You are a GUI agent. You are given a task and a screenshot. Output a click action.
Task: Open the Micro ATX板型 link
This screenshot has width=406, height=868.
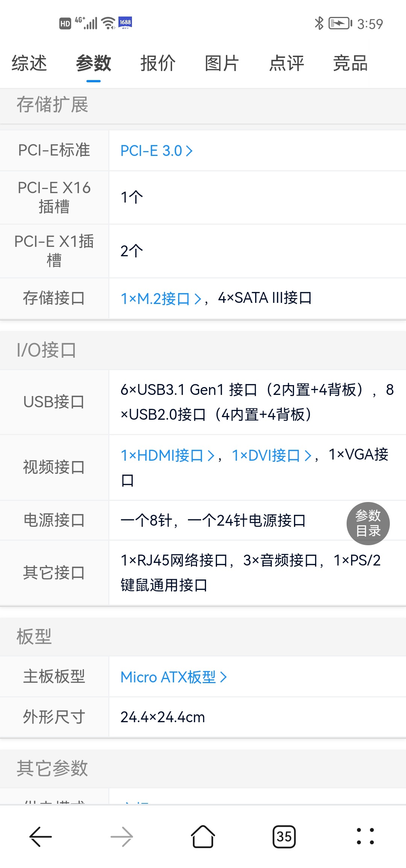coord(173,677)
